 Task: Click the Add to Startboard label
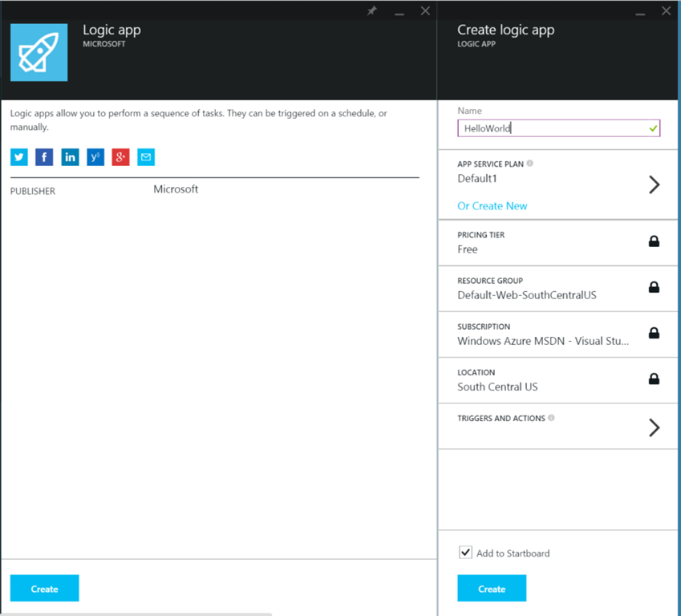click(513, 553)
